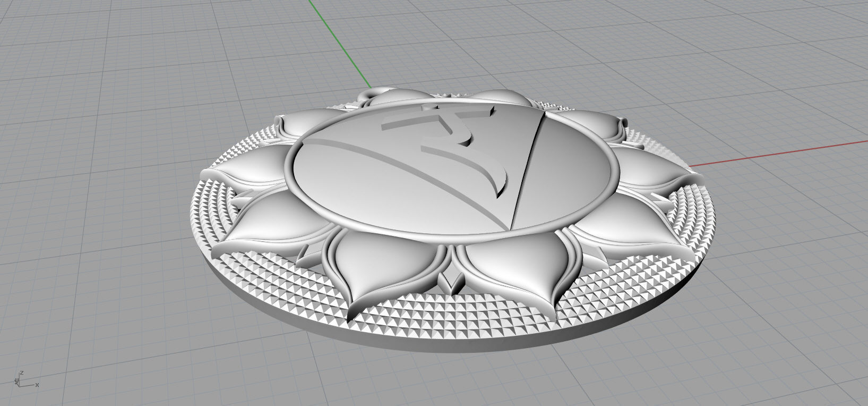Click the green Y-axis line in viewport
Screen dimensions: 868x406
tap(339, 44)
